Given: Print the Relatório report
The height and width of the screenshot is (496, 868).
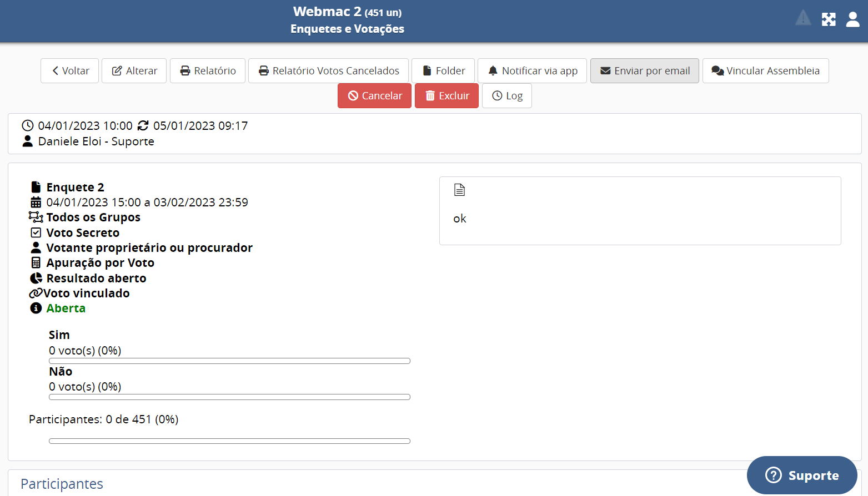Looking at the screenshot, I should [208, 70].
